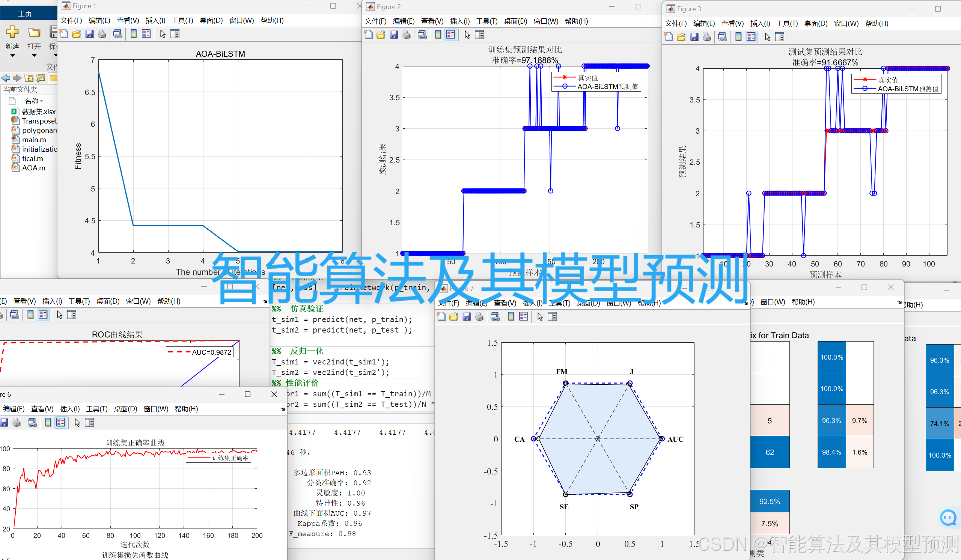Click Save icon in Figure 3 toolbar
This screenshot has width=961, height=560.
[x=694, y=37]
